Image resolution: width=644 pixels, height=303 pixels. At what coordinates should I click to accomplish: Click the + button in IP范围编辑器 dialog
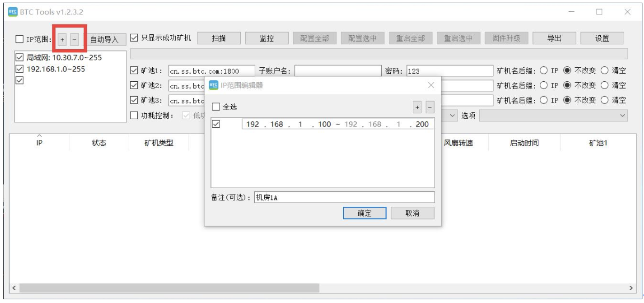[417, 107]
